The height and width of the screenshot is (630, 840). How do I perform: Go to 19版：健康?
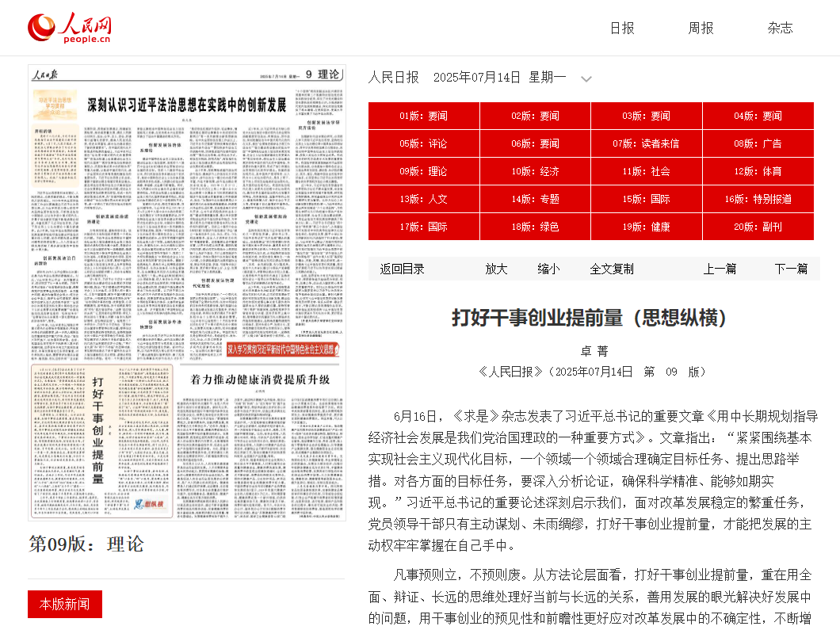click(647, 227)
